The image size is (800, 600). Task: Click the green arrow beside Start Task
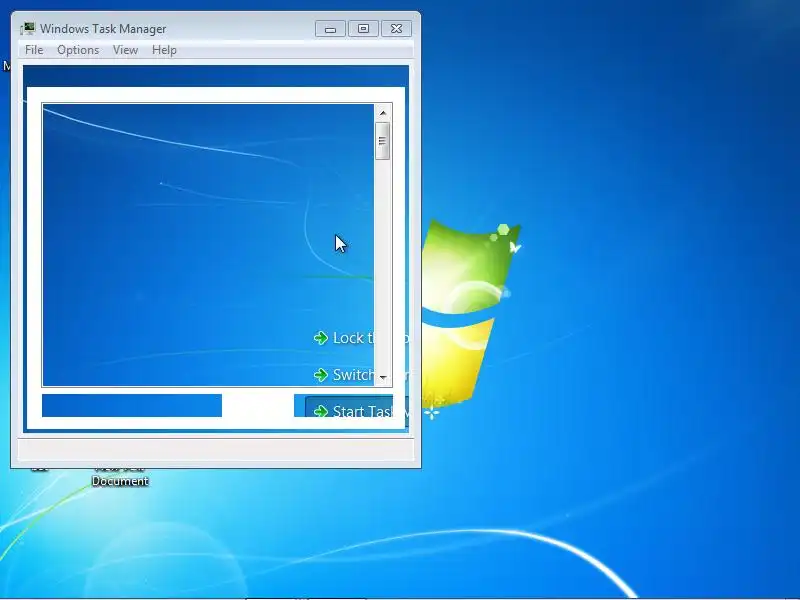[x=321, y=411]
